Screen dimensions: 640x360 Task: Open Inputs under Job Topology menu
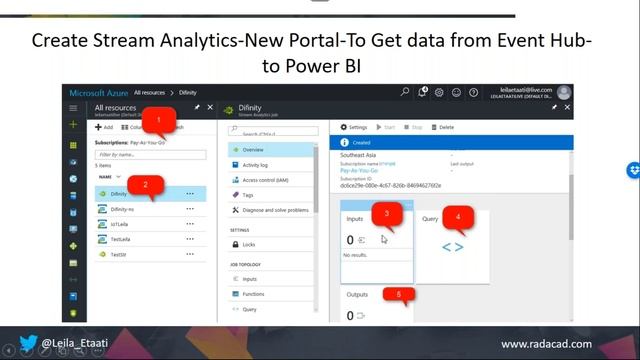(271, 279)
